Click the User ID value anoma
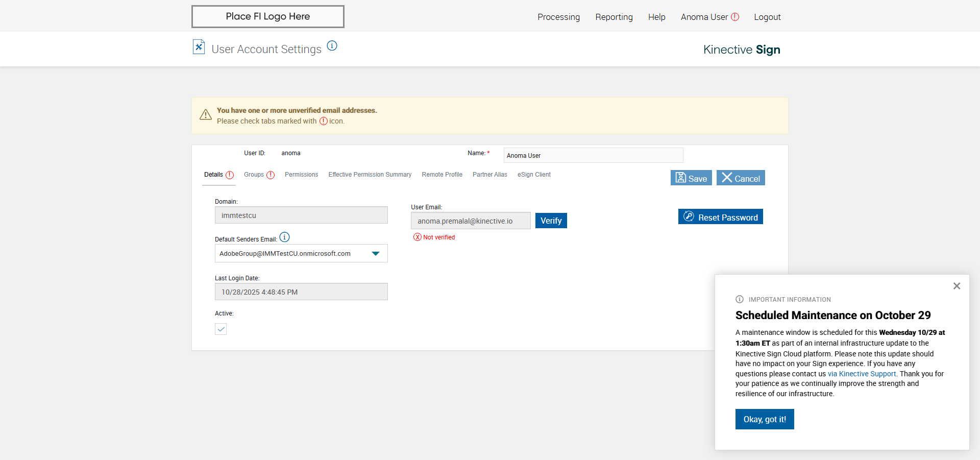980x460 pixels. pyautogui.click(x=291, y=153)
